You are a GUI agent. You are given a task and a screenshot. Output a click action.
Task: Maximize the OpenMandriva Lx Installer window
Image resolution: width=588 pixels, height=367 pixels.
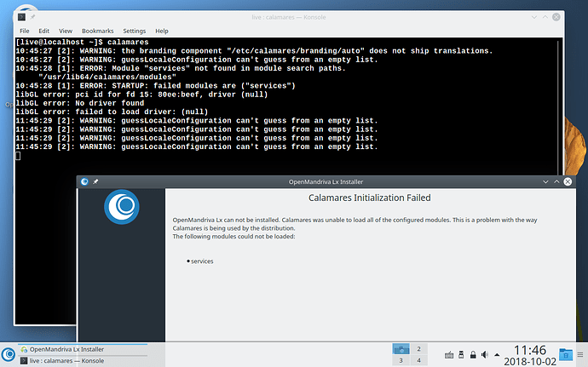556,182
